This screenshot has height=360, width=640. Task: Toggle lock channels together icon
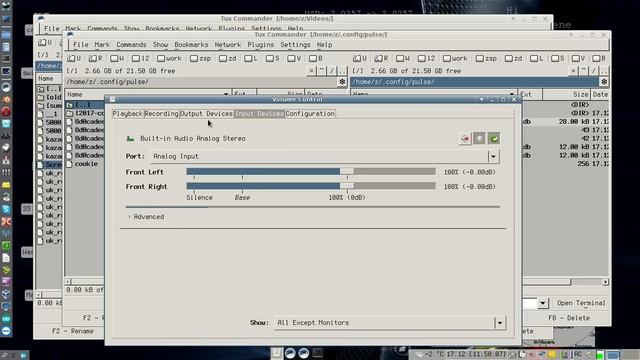479,139
